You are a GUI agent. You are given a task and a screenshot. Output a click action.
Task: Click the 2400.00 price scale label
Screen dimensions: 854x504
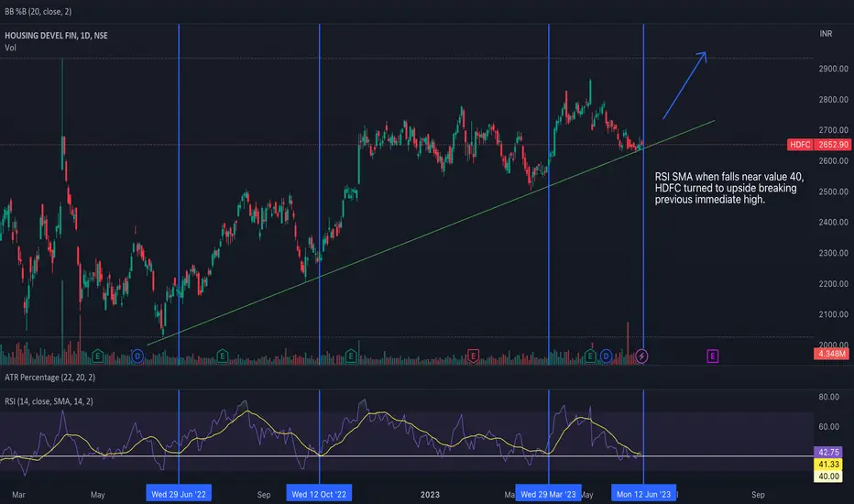click(x=833, y=222)
